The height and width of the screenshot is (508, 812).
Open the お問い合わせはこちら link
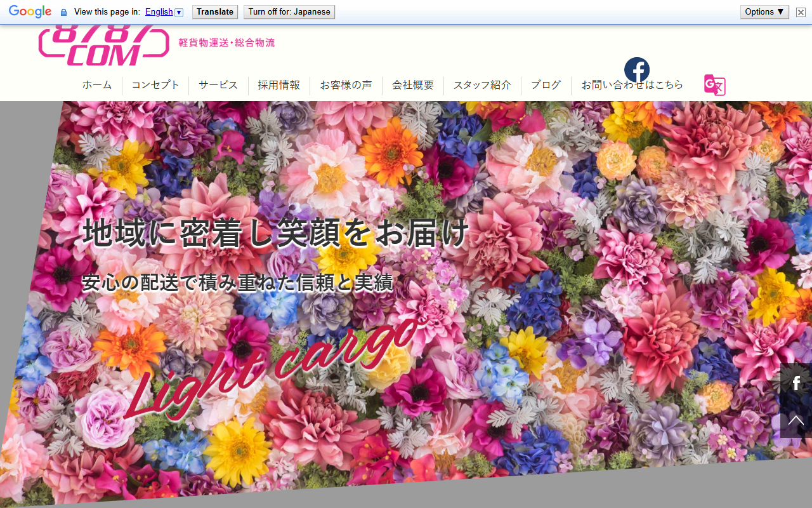632,85
